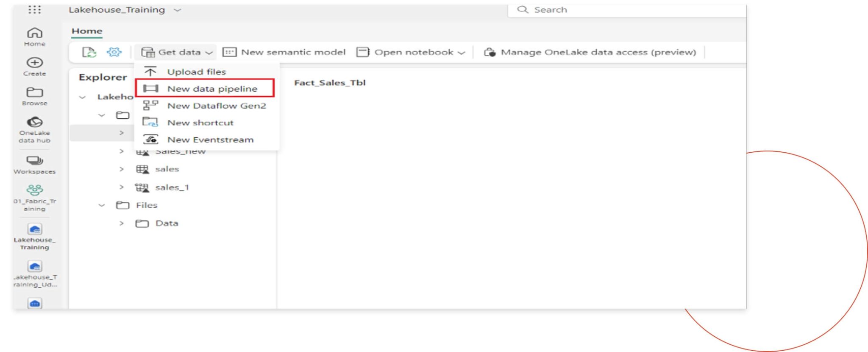This screenshot has width=868, height=352.
Task: Open the app launcher waffle icon
Action: 35,9
